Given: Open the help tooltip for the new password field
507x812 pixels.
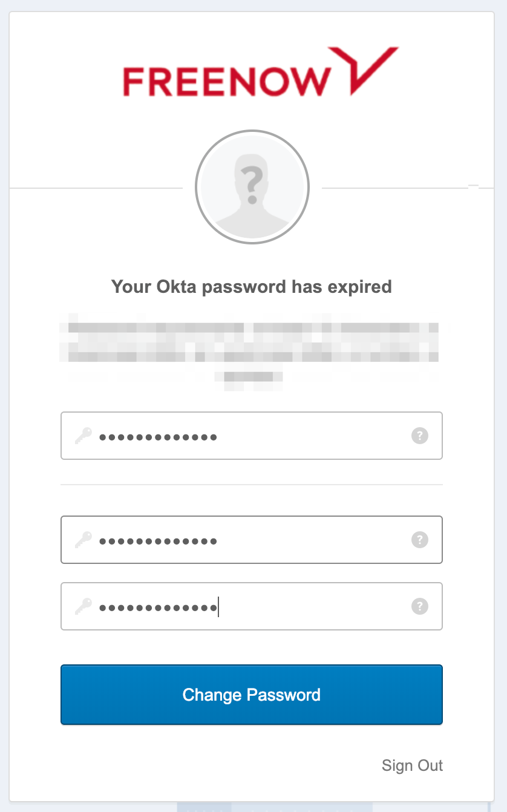Looking at the screenshot, I should pos(420,540).
